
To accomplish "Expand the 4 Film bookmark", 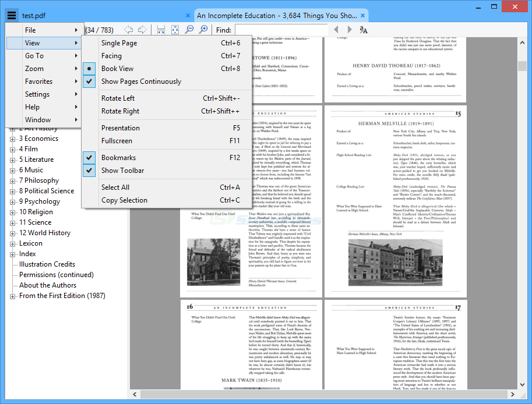I will tap(12, 150).
